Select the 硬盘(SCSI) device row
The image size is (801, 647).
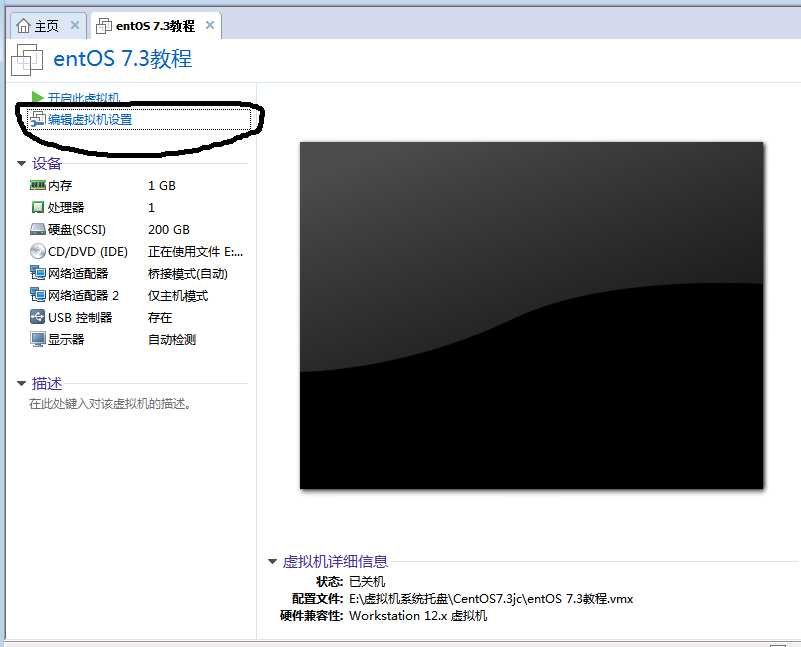(x=138, y=229)
